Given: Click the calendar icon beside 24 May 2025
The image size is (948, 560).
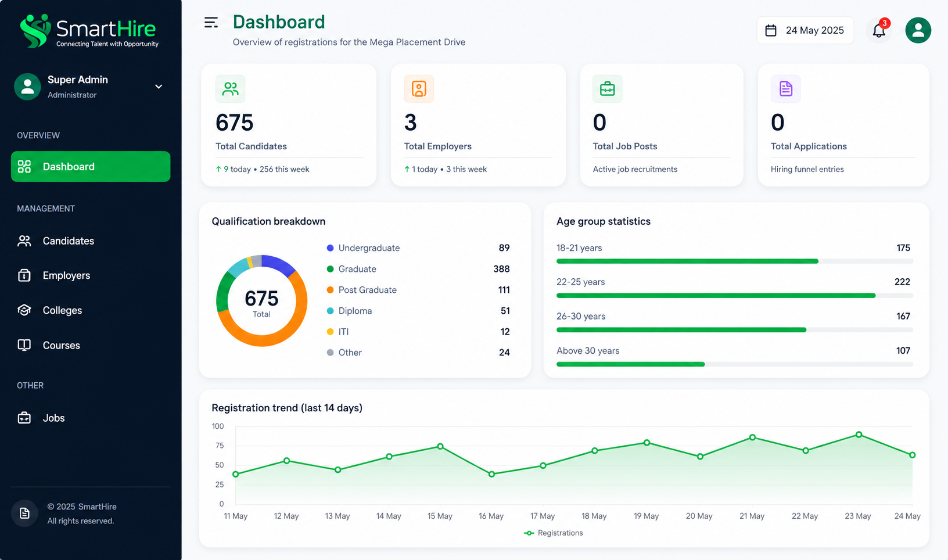Looking at the screenshot, I should click(x=771, y=30).
